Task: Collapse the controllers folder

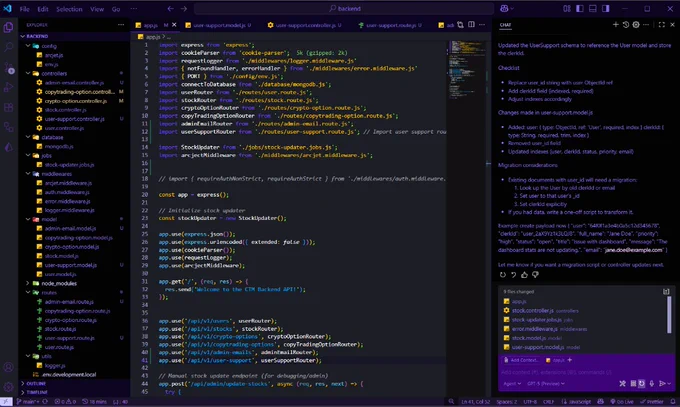Action: tap(74, 73)
